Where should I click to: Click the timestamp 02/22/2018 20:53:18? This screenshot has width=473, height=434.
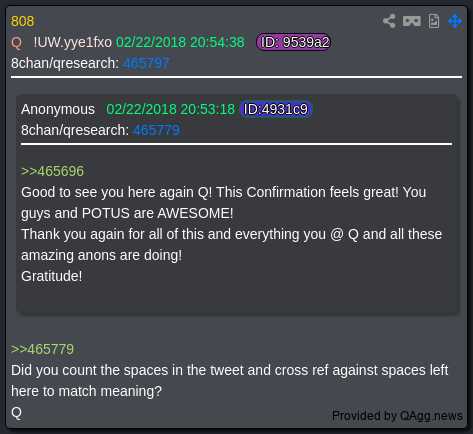(x=171, y=109)
